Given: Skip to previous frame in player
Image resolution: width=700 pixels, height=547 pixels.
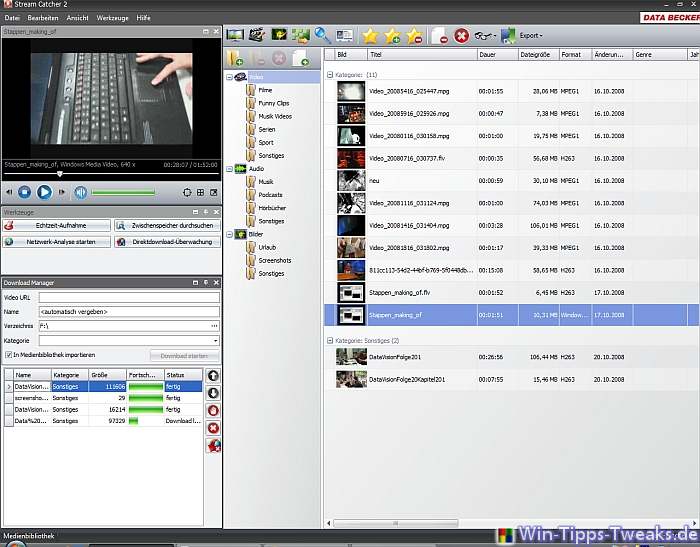Looking at the screenshot, I should pos(9,192).
